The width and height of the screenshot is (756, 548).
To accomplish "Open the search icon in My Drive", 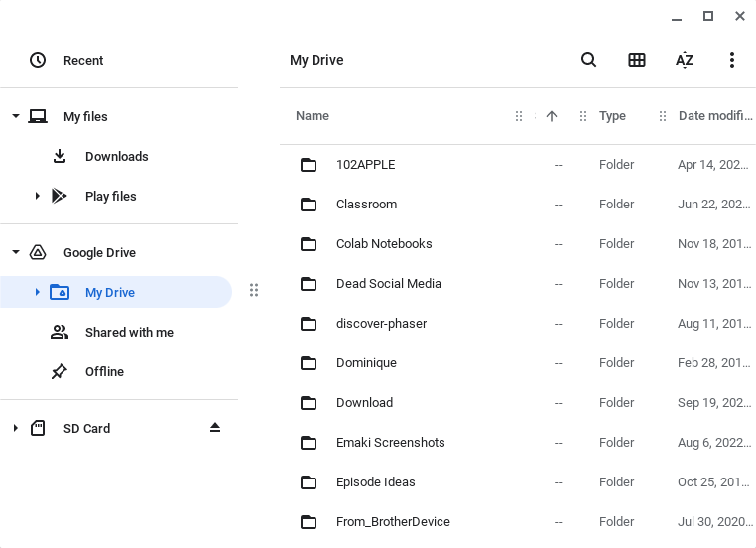I will [588, 60].
